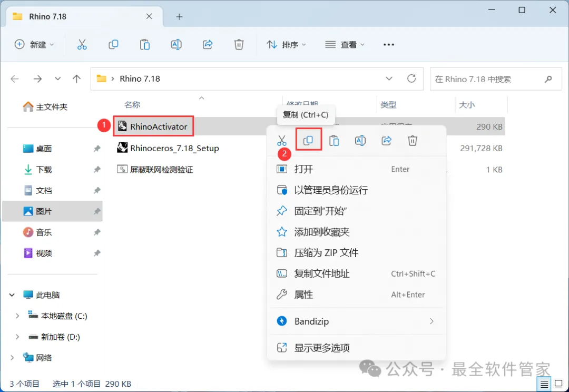Refresh the Rhino 7.18 folder
This screenshot has height=392, width=569.
(x=411, y=79)
